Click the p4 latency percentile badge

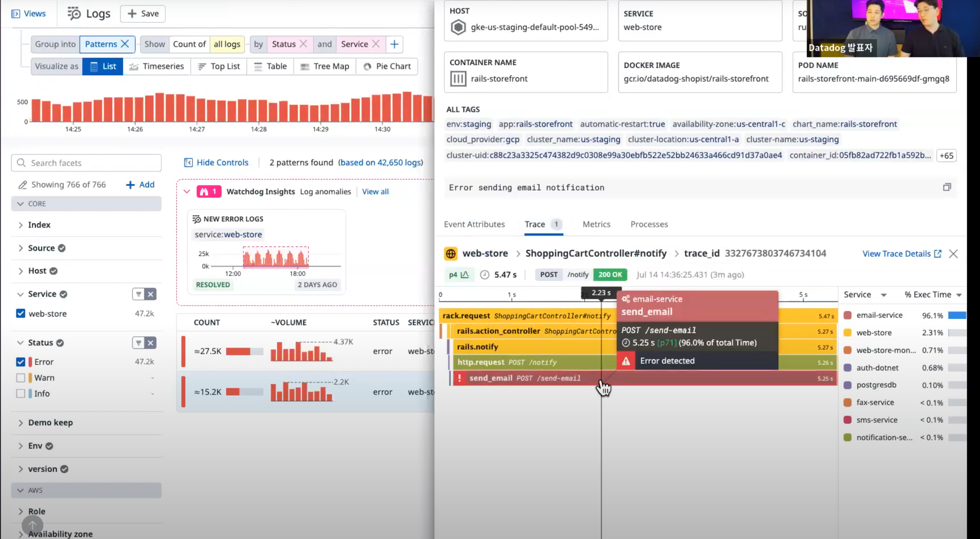coord(459,274)
